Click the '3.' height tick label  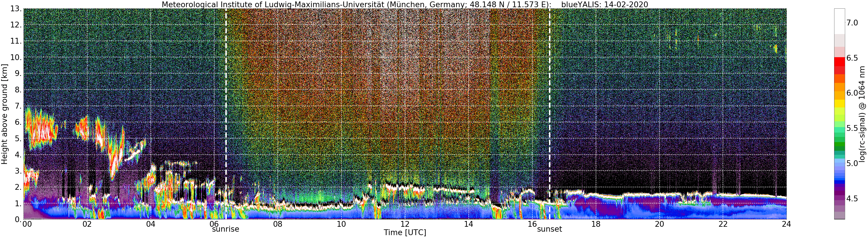click(18, 171)
